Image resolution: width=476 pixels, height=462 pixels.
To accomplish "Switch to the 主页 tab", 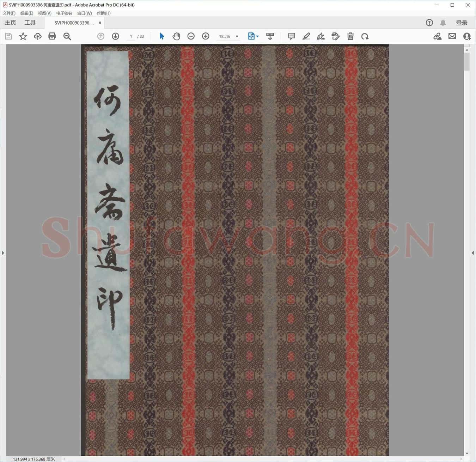I will point(10,23).
